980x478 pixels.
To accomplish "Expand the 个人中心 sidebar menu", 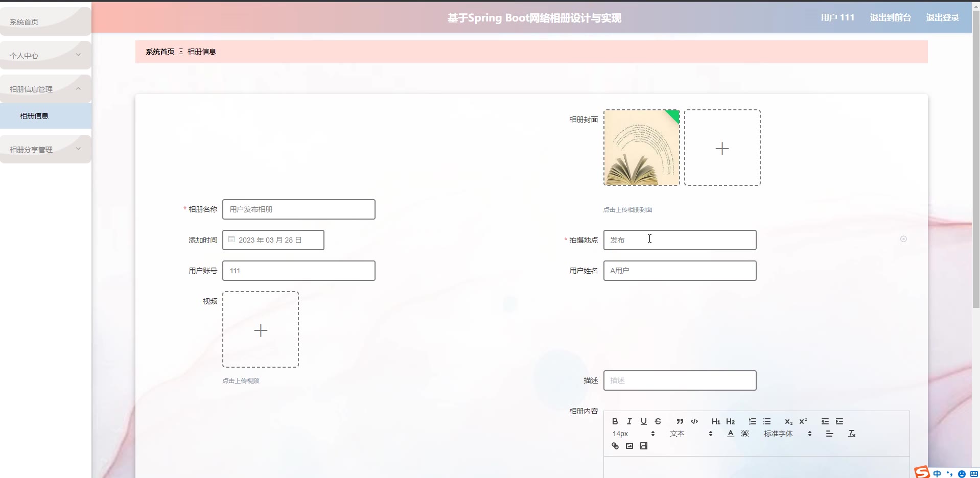I will click(45, 55).
